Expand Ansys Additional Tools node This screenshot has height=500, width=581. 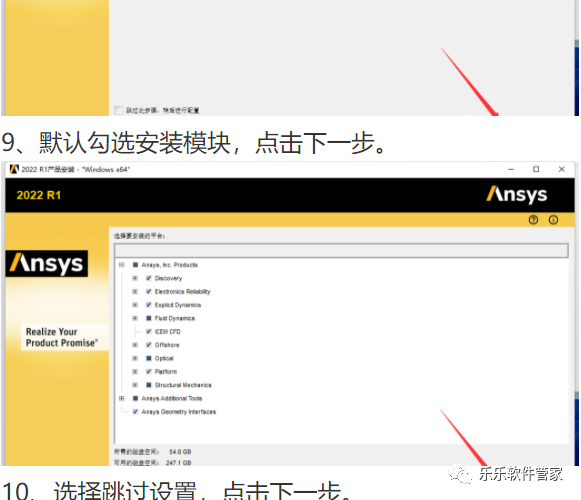(x=122, y=398)
